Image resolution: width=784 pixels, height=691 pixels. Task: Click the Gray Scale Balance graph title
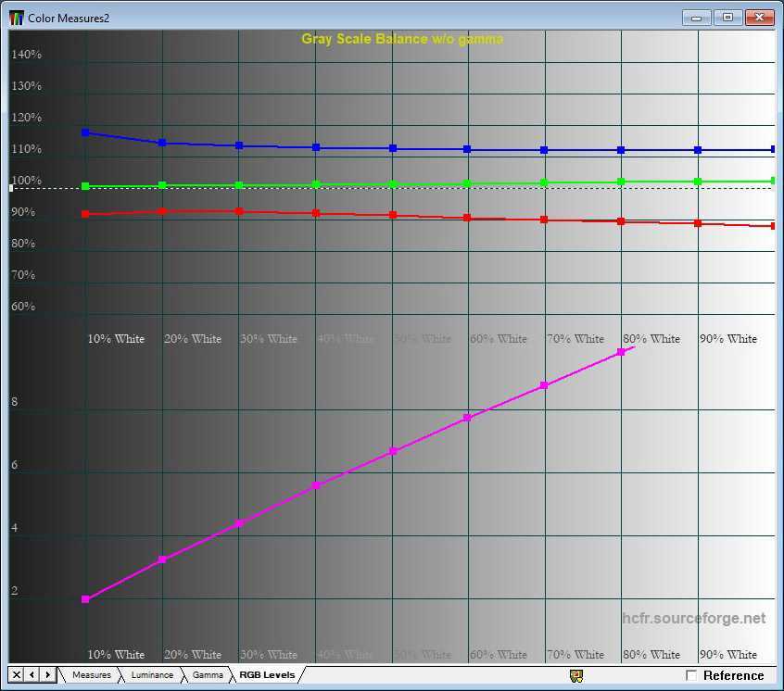point(402,39)
